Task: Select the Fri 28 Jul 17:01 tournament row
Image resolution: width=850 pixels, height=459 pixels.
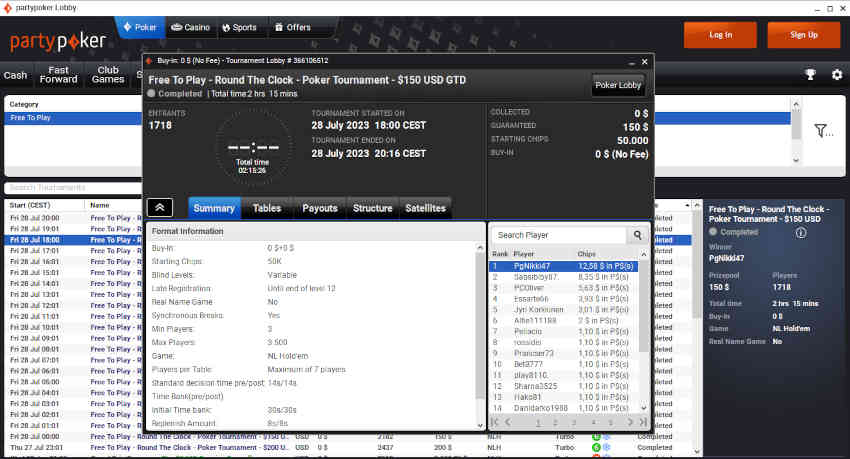Action: (x=73, y=251)
